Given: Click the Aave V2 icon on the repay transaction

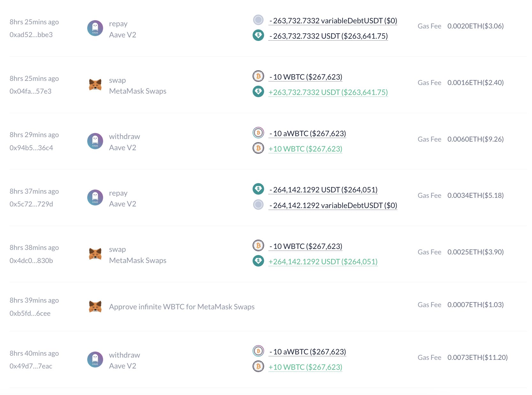Looking at the screenshot, I should coord(95,28).
